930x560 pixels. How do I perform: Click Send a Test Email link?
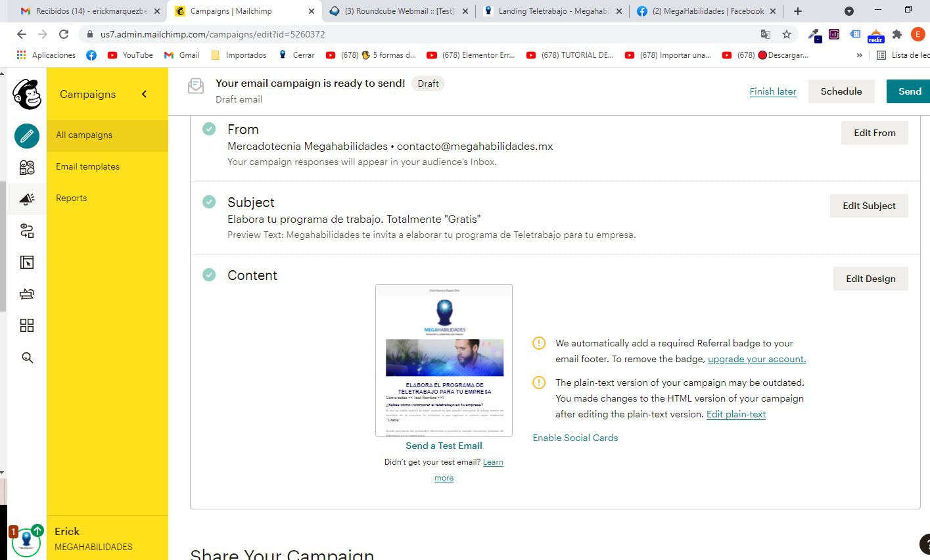444,446
